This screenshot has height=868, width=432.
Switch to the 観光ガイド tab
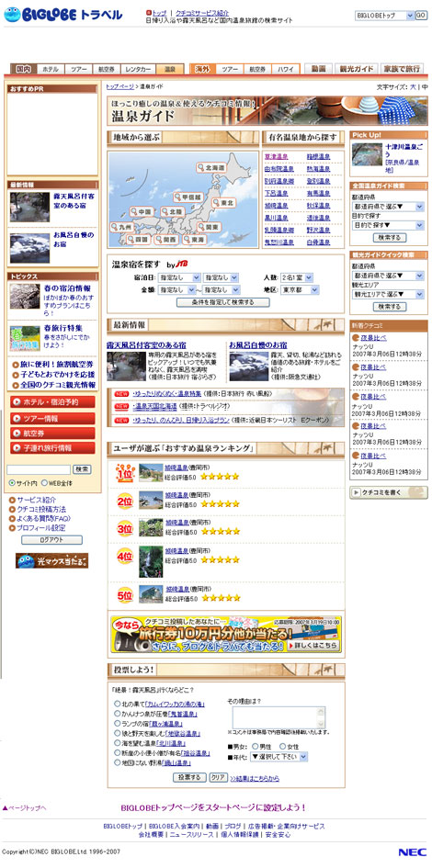357,69
